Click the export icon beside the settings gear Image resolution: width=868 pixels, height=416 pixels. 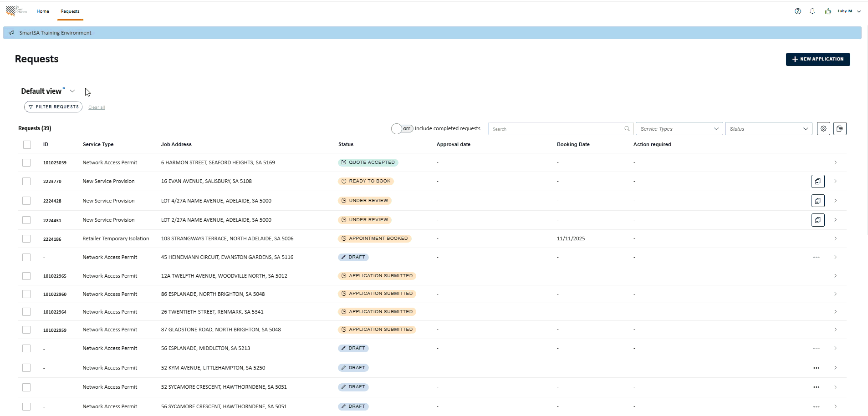point(840,129)
